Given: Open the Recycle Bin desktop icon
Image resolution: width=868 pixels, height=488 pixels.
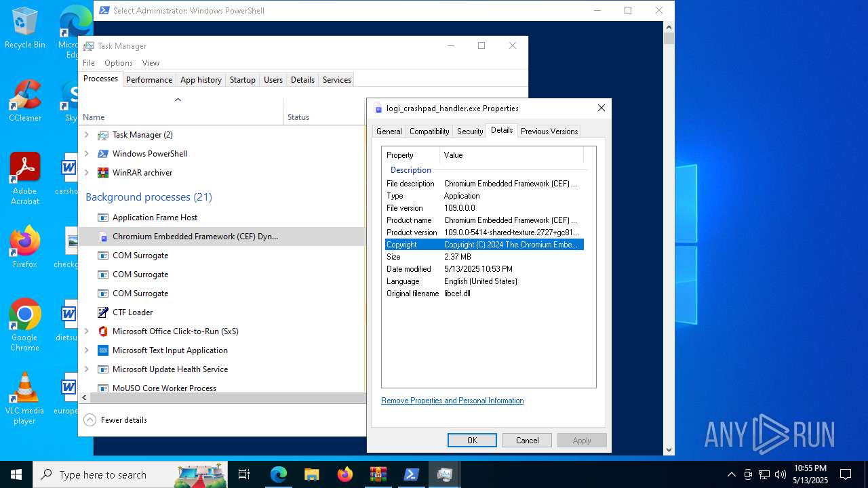Looking at the screenshot, I should tap(24, 27).
